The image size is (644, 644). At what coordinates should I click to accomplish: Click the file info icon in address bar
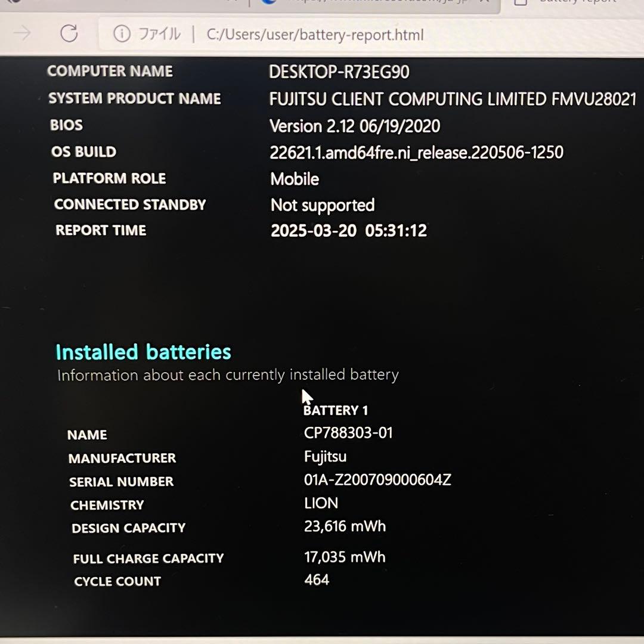[122, 33]
